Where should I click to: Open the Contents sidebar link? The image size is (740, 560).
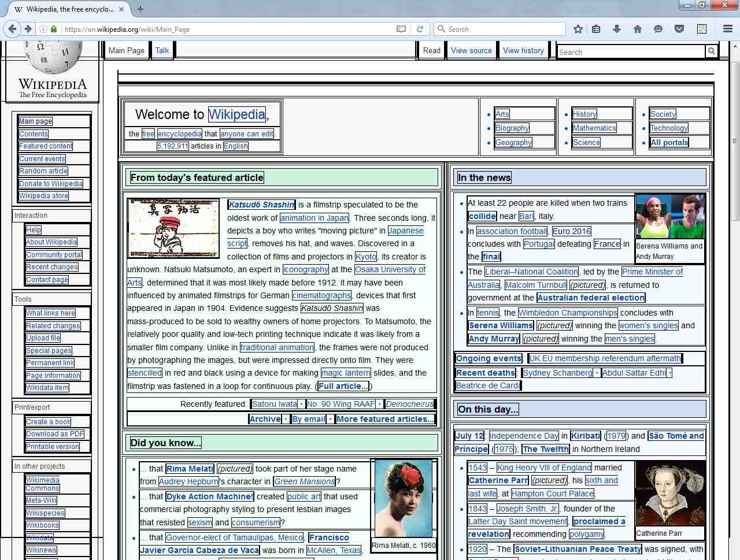coord(34,133)
